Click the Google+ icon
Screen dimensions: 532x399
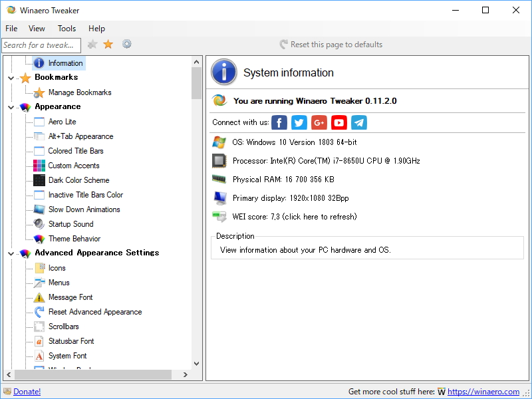(x=319, y=122)
